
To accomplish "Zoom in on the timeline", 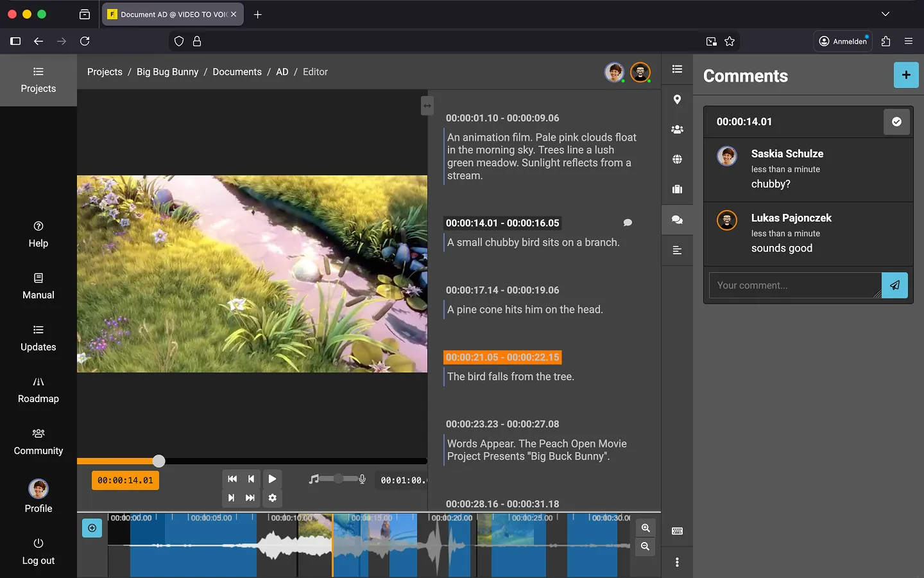I will (x=646, y=528).
